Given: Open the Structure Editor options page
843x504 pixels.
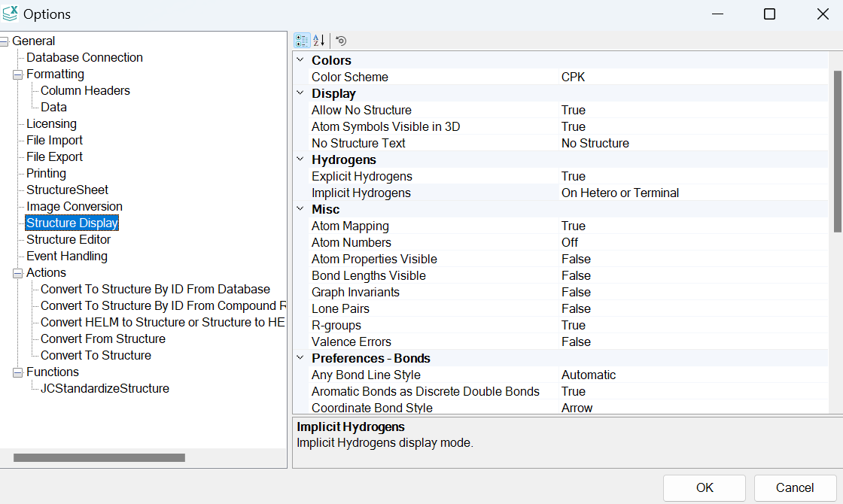Looking at the screenshot, I should click(68, 239).
